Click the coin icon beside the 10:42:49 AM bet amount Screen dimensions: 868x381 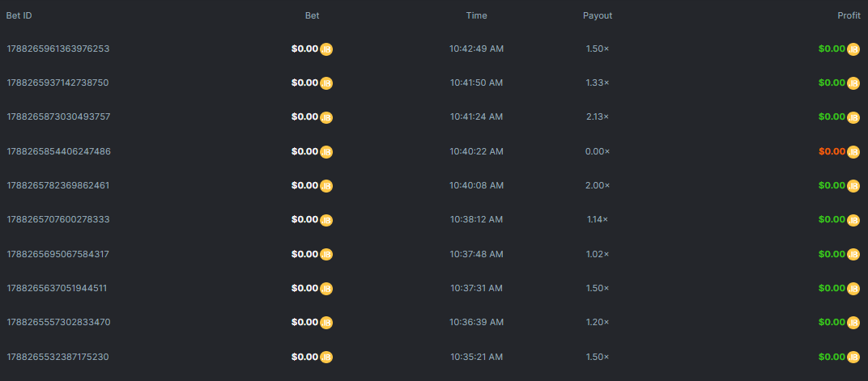pos(326,49)
